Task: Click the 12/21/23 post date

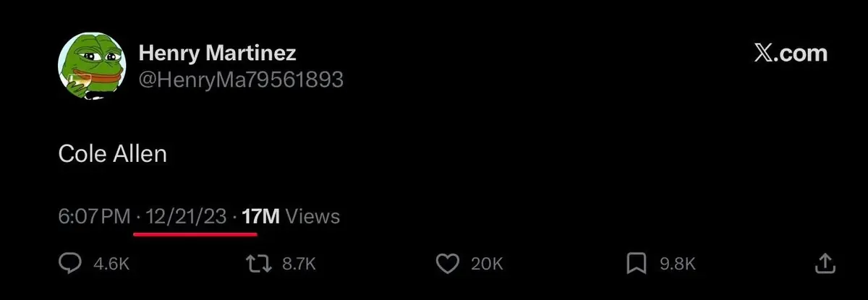Action: [x=186, y=215]
